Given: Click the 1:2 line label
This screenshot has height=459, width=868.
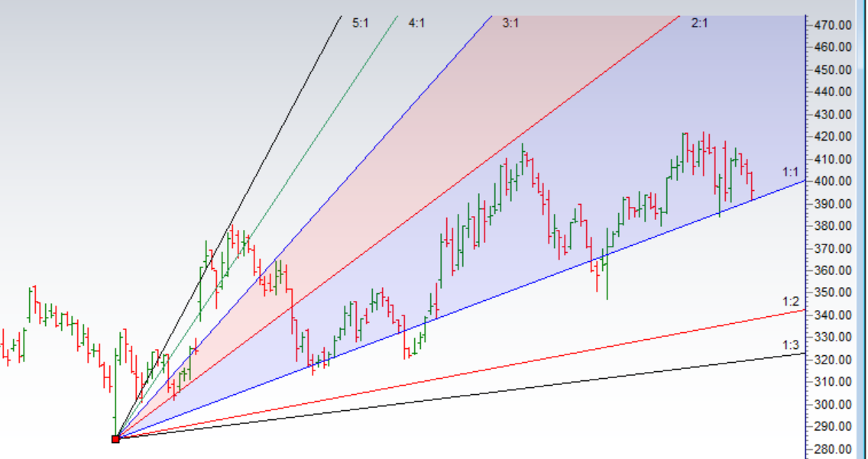Looking at the screenshot, I should coord(790,302).
